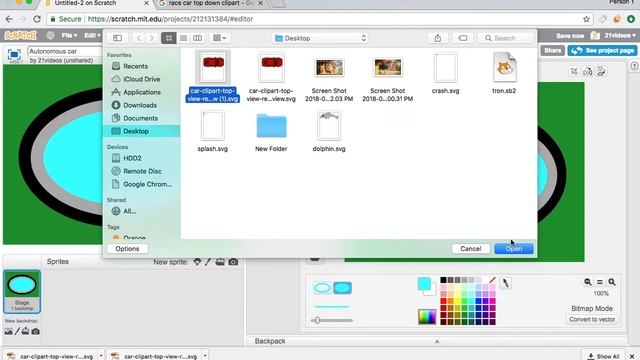Select transparent no-color swatch
Screen dimensions: 640x360
click(492, 280)
